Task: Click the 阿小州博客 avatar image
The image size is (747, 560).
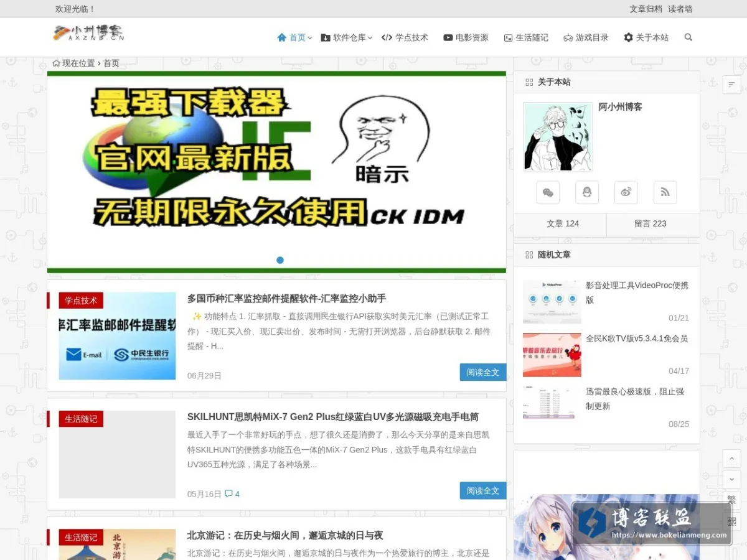Action: 558,137
